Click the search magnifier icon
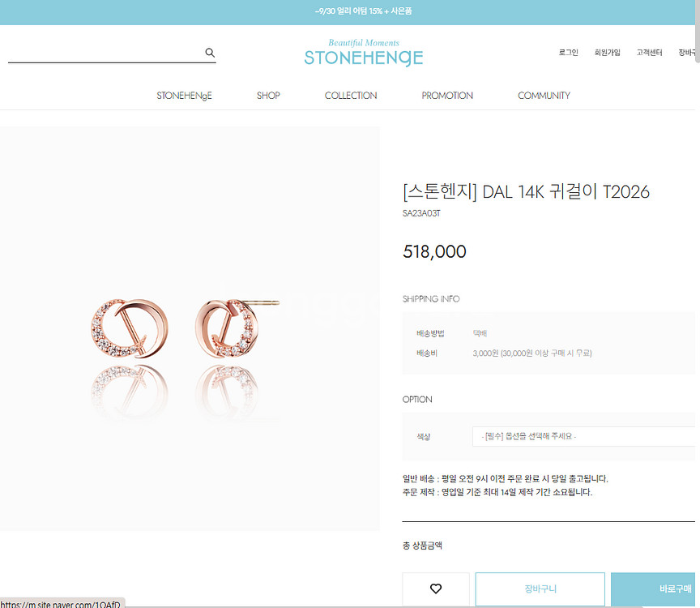 point(210,53)
